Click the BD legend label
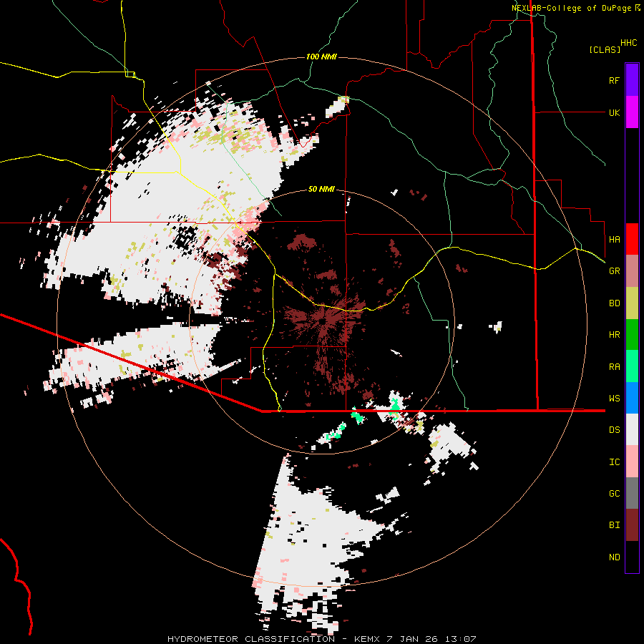 click(614, 303)
